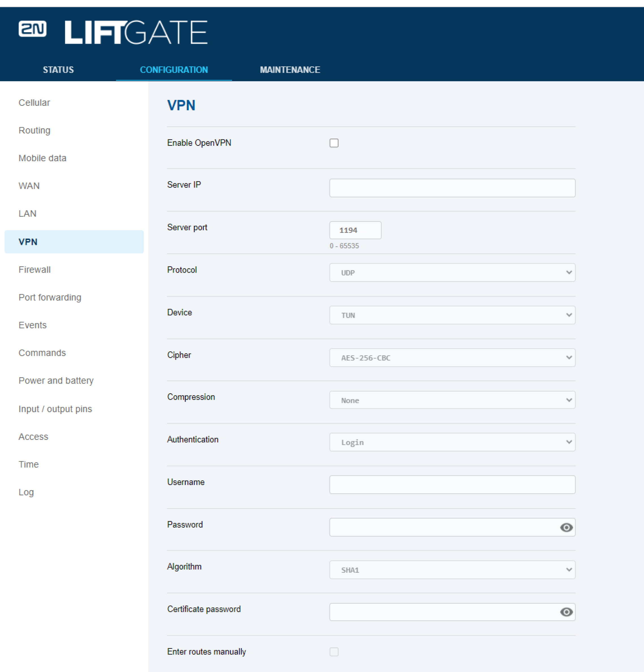Viewport: 644px width, 672px height.
Task: Click the 'Password' label
Action: [x=185, y=525]
